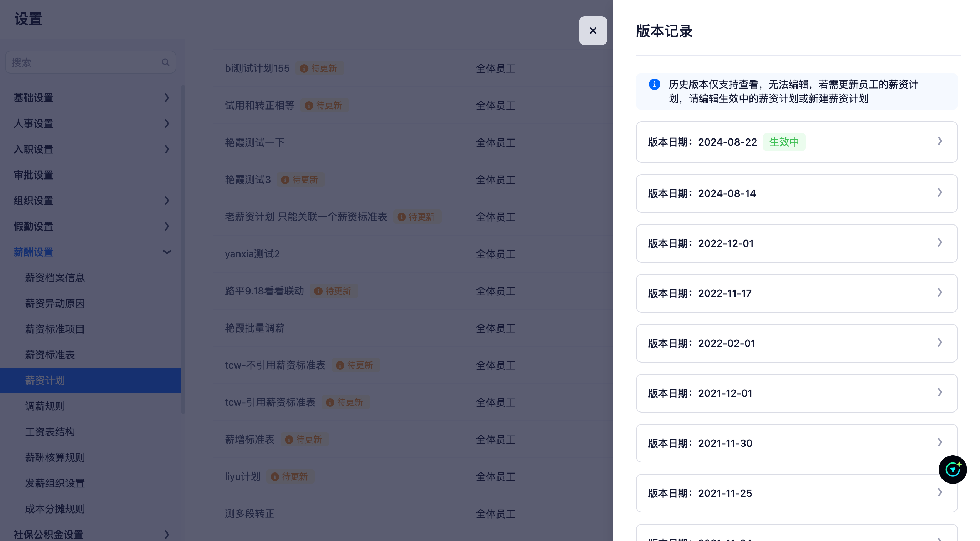The width and height of the screenshot is (980, 541).
Task: Click the warning icon next to 路平9.18看看联动
Action: coord(318,291)
